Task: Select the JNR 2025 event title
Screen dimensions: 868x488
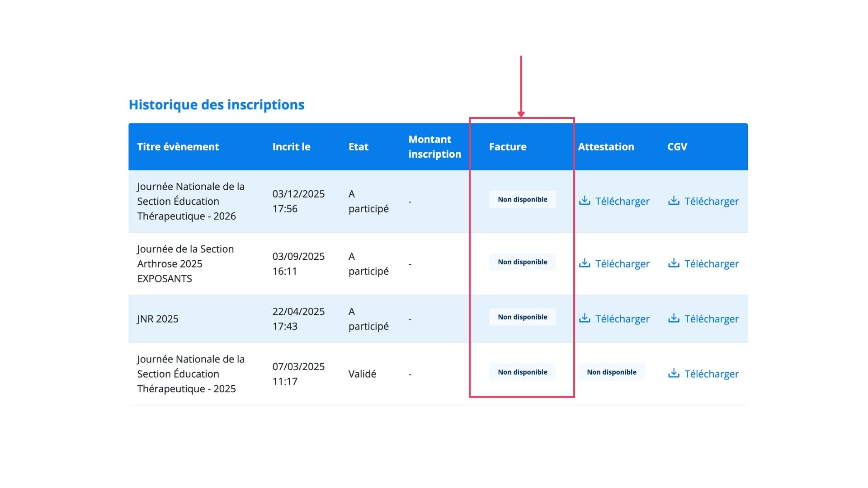Action: coord(158,319)
